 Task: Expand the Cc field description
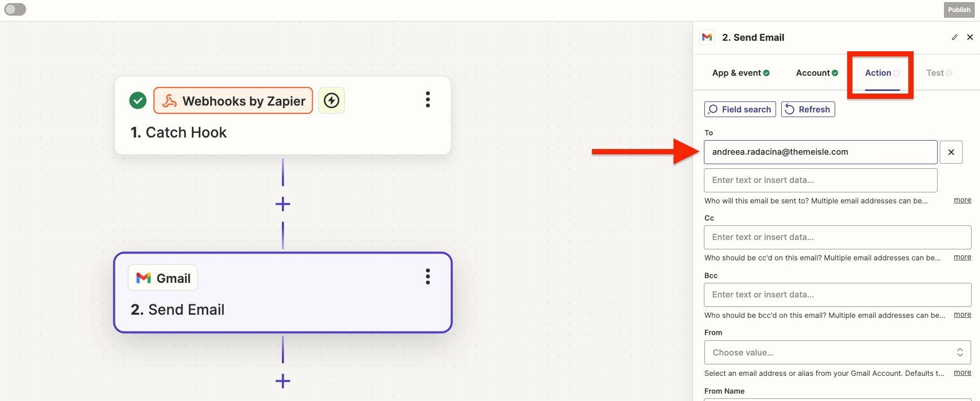click(962, 257)
